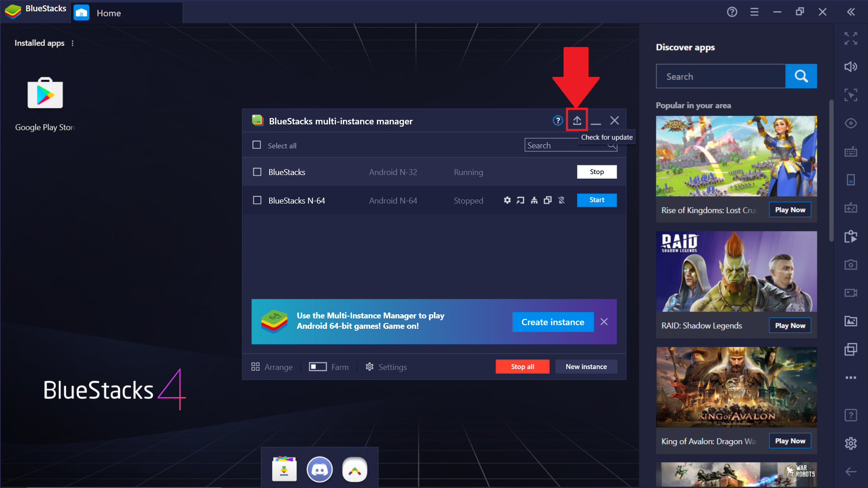The image size is (868, 488).
Task: Open gamepad controls in sidebar
Action: [x=850, y=208]
